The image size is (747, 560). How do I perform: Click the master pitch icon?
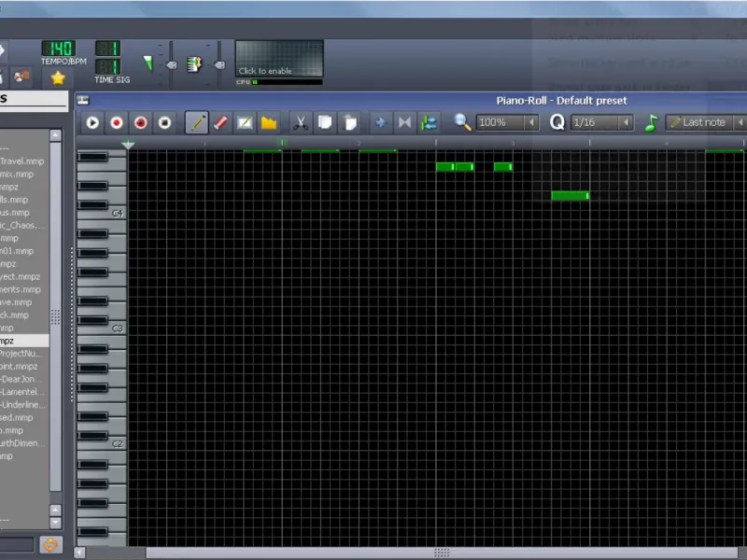tap(194, 64)
